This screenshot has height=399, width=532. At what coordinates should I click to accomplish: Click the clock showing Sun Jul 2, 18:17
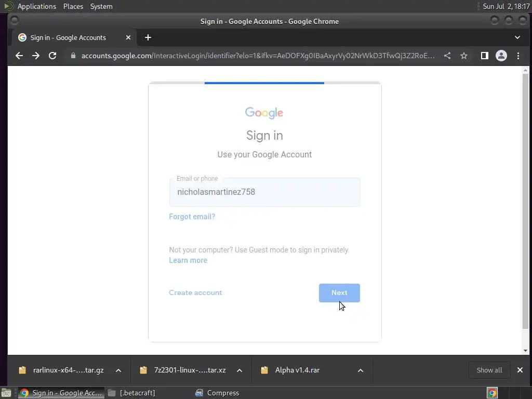click(506, 6)
